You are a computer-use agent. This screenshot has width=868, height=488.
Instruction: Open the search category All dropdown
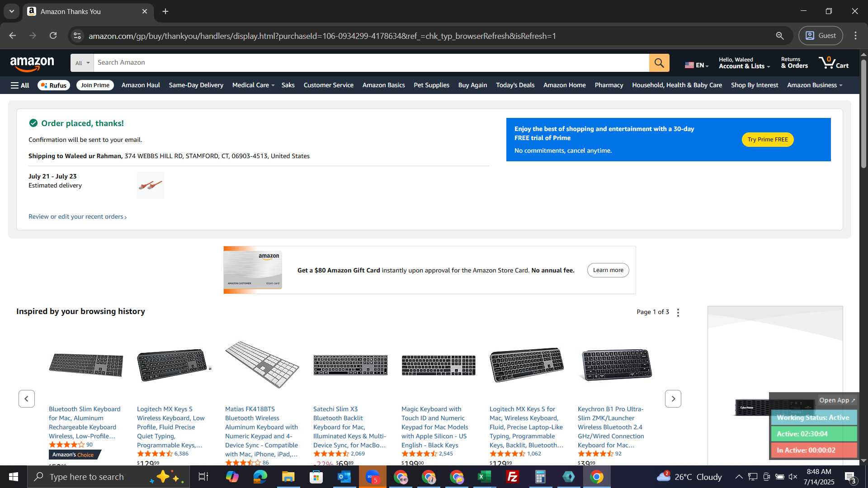coord(82,63)
